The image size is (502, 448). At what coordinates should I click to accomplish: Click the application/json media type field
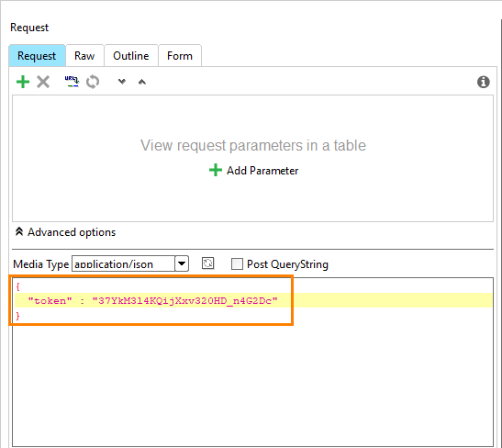(123, 263)
